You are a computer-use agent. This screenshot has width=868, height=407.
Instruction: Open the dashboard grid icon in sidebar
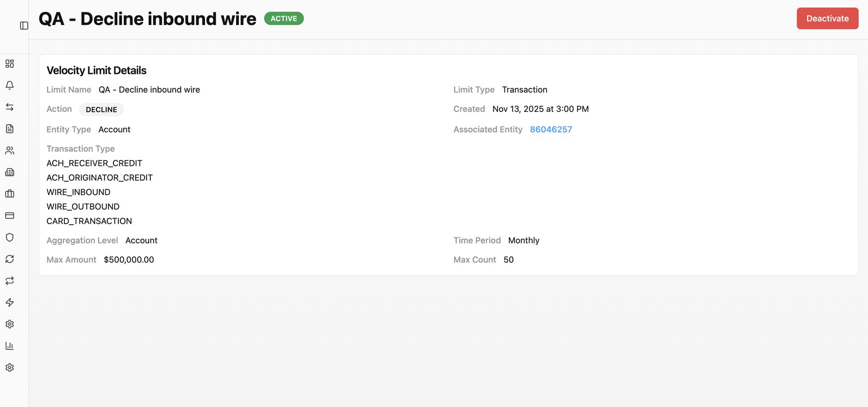point(10,63)
